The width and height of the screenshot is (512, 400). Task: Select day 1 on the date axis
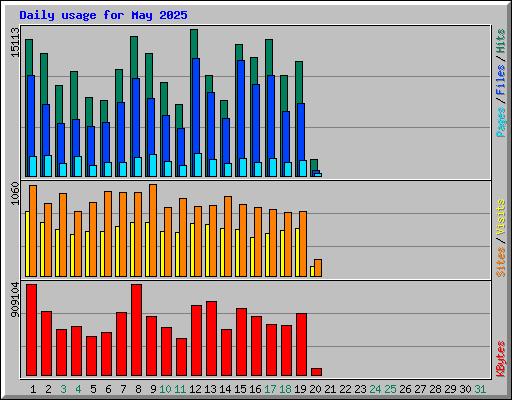33,389
